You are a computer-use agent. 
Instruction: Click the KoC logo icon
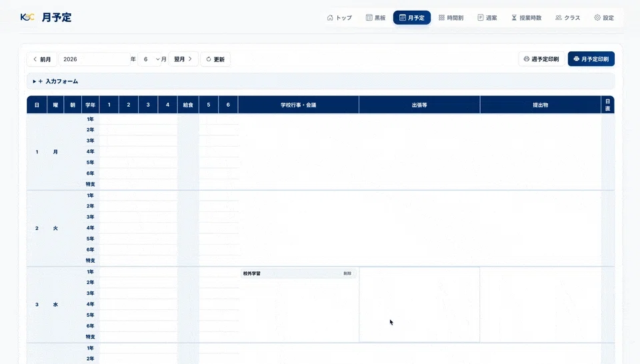click(x=27, y=17)
